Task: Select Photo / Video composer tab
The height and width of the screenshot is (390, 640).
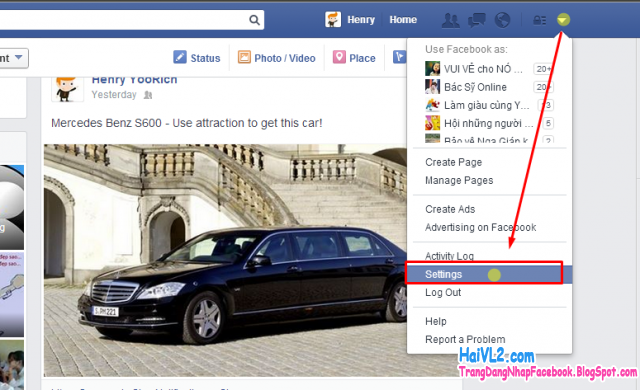Action: point(277,58)
